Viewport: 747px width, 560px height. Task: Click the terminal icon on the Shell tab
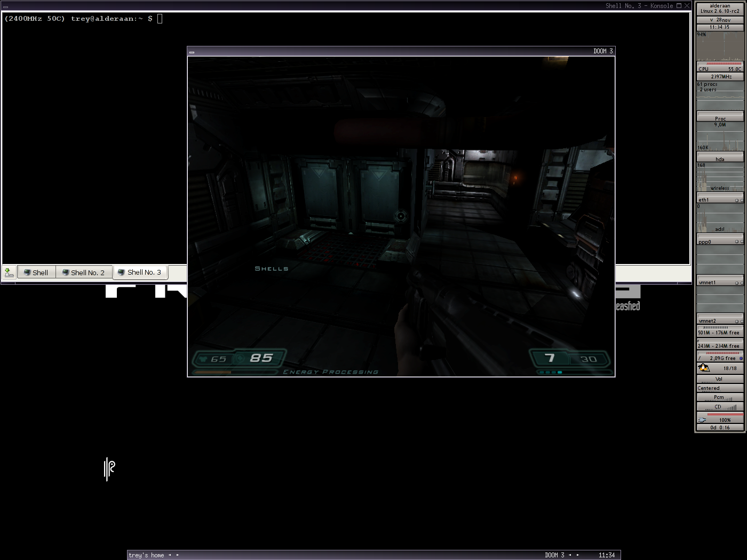pyautogui.click(x=27, y=273)
